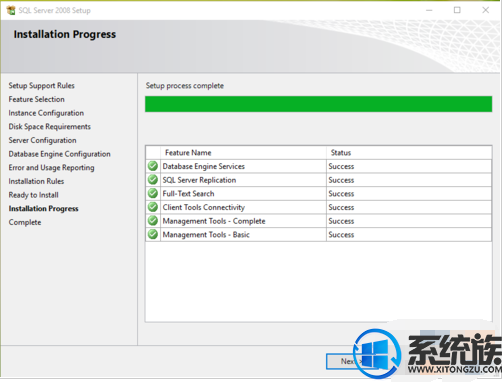This screenshot has height=382, width=502.
Task: Select Installation Progress step in sidebar
Action: [x=44, y=209]
